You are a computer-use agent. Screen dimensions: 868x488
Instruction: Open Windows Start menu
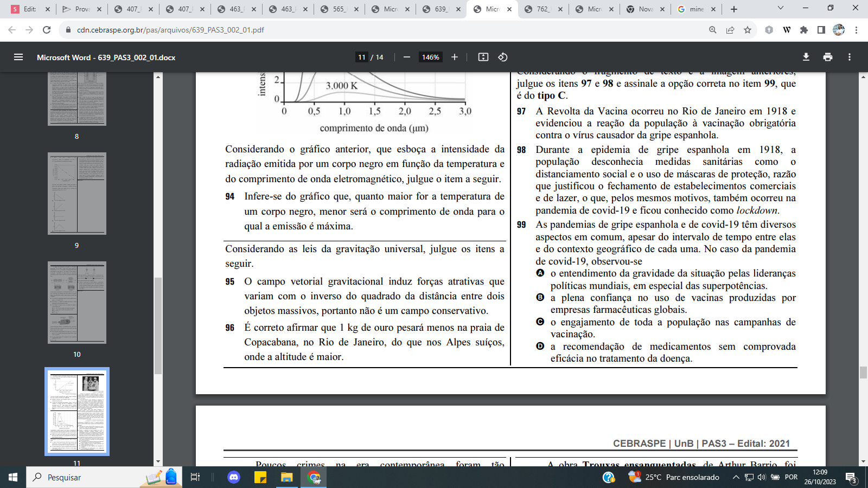click(13, 477)
